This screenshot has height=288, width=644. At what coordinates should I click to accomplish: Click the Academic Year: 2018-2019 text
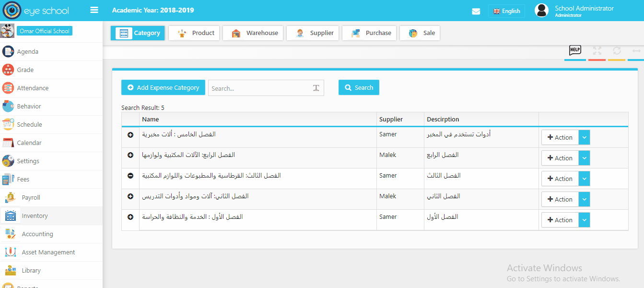click(x=153, y=11)
